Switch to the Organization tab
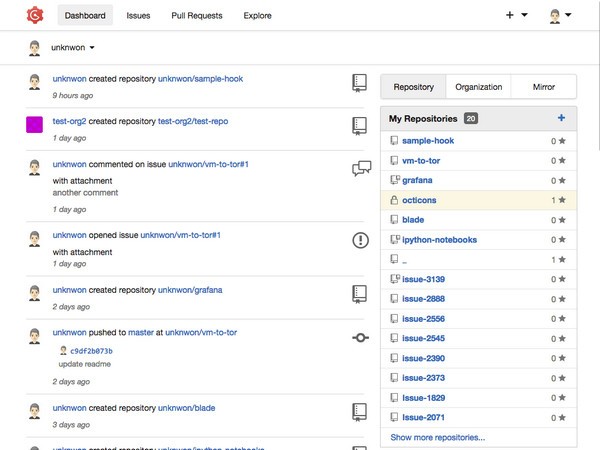 (478, 87)
